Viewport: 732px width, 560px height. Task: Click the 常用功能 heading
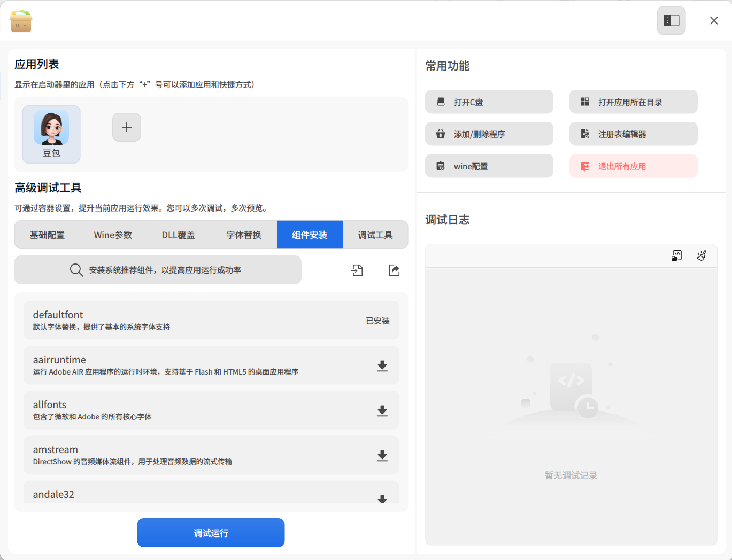pos(448,66)
